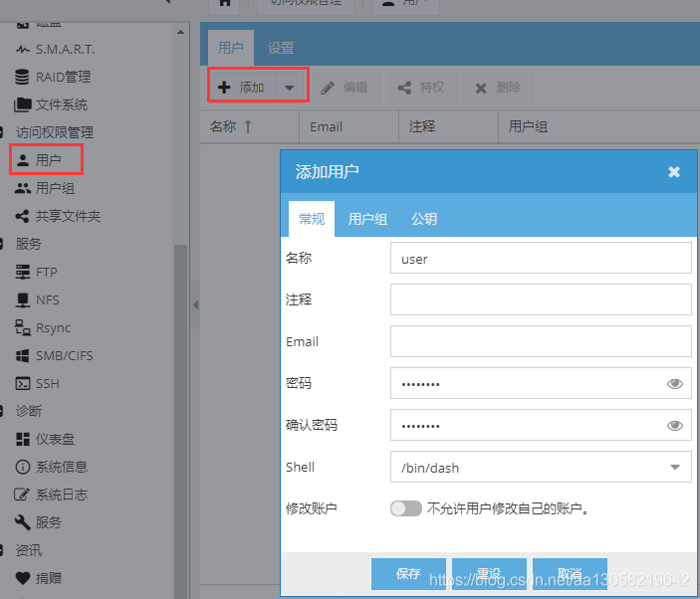
Task: Collapse sidebar with left splitter arrow
Action: (x=195, y=304)
